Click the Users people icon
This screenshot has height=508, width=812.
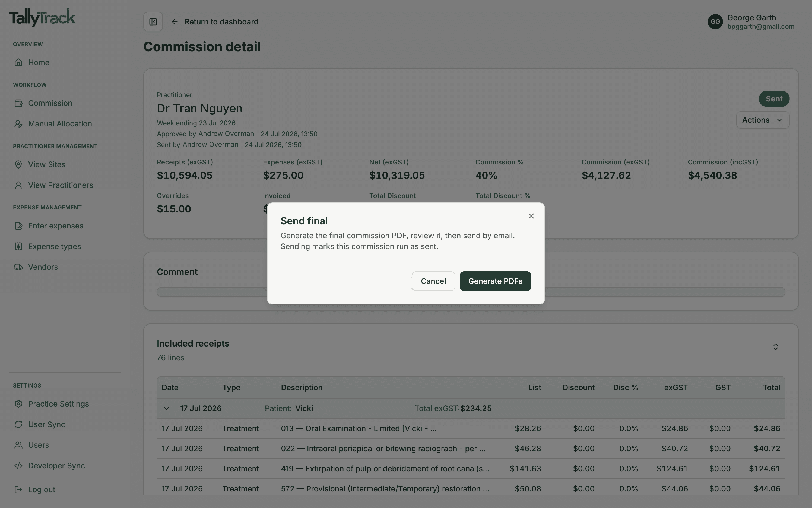click(x=18, y=445)
